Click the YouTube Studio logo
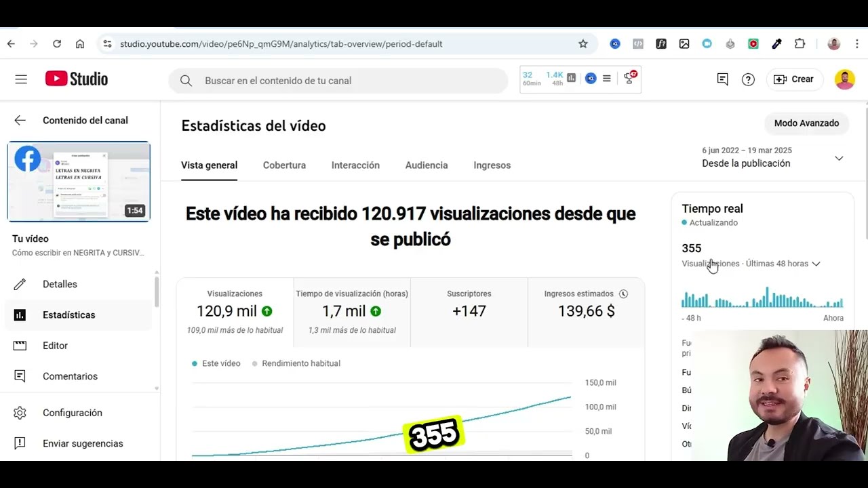The height and width of the screenshot is (488, 868). tap(77, 79)
